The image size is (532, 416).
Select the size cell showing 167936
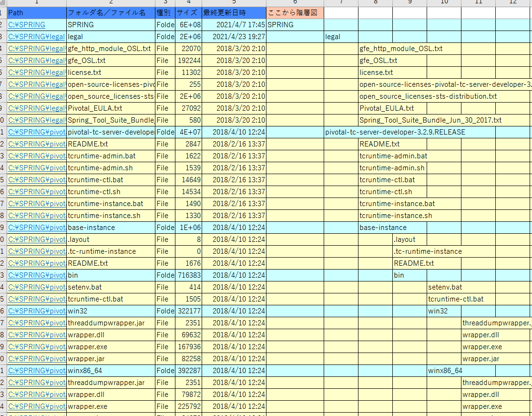[x=189, y=347]
